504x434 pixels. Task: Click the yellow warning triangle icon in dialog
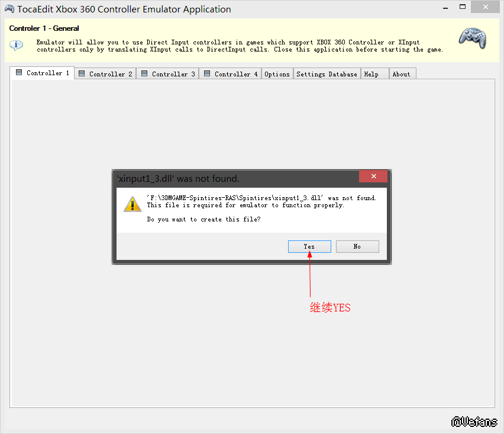point(133,204)
